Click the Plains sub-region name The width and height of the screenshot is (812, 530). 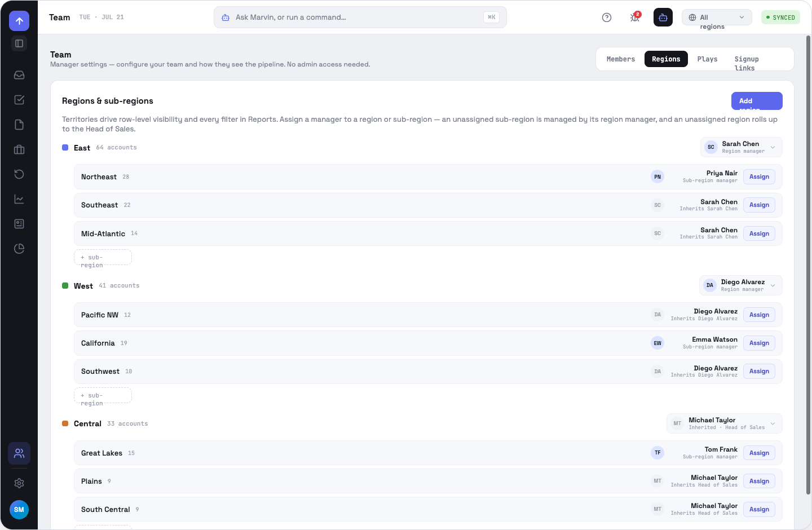(91, 482)
